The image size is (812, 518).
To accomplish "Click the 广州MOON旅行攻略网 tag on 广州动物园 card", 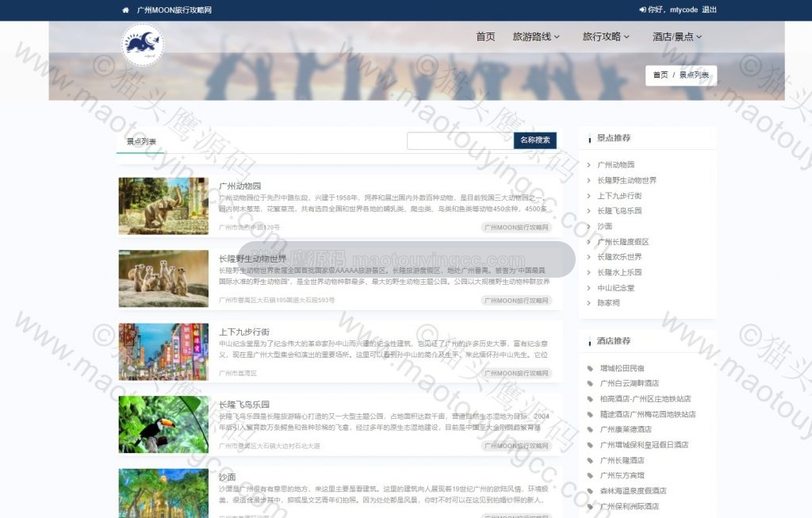I will (516, 228).
